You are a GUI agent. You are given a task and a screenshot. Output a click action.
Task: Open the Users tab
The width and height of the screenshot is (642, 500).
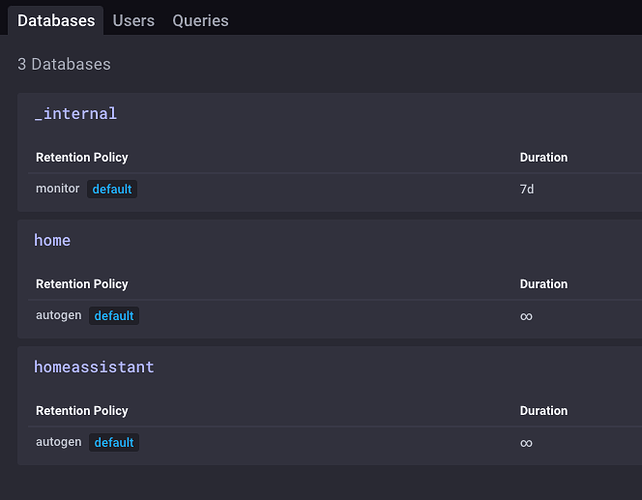click(x=133, y=20)
